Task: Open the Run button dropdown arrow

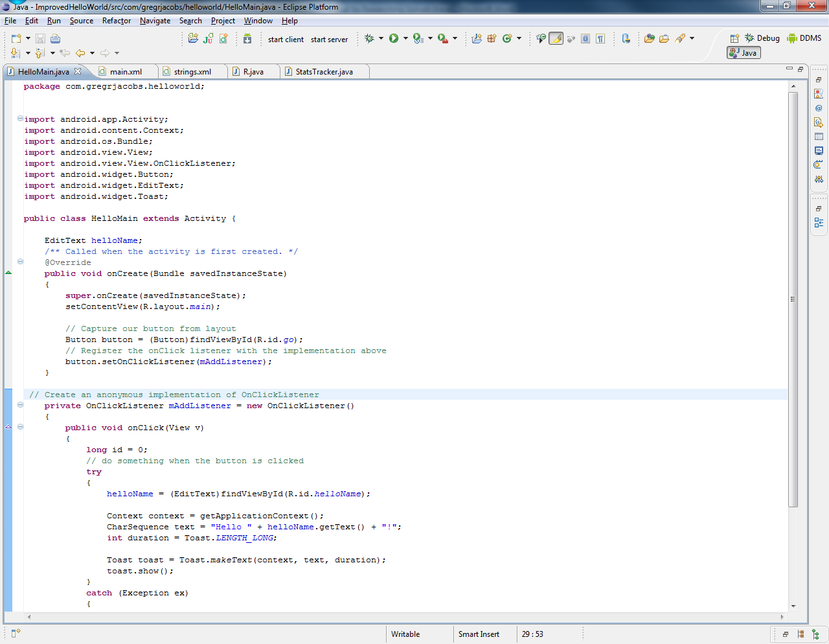Action: tap(405, 39)
